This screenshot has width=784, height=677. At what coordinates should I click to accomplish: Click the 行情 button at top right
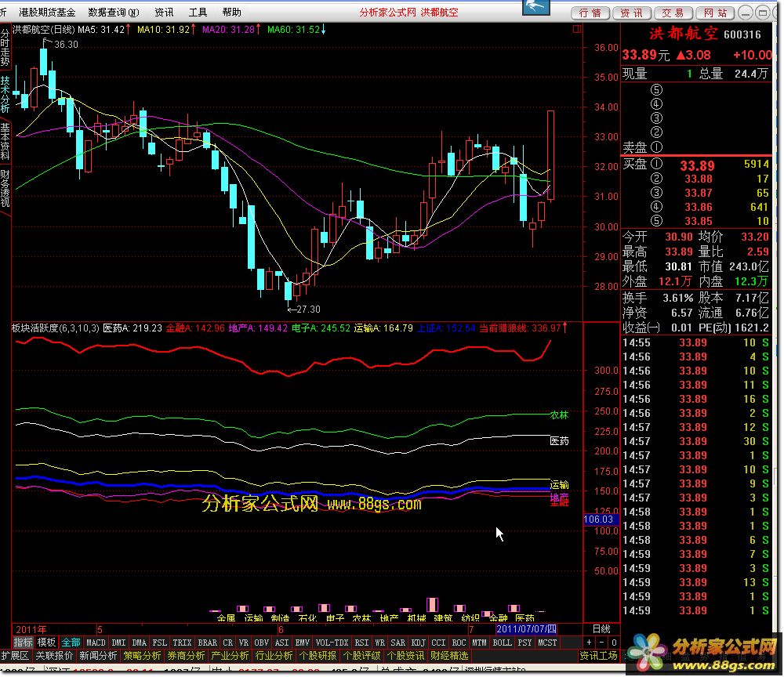(x=590, y=13)
